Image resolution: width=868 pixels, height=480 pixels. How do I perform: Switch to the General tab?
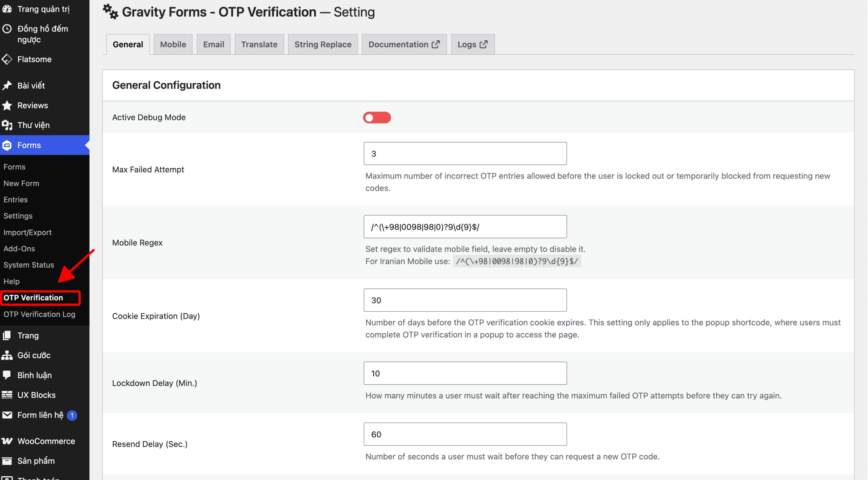point(128,44)
